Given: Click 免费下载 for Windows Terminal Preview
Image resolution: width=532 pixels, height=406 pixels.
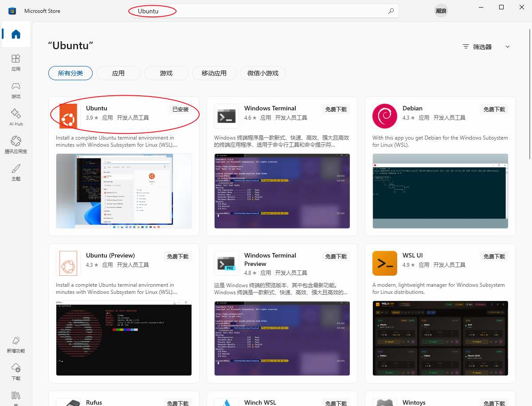Looking at the screenshot, I should tap(336, 257).
